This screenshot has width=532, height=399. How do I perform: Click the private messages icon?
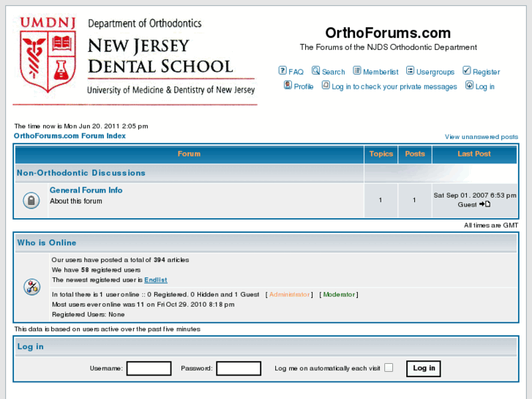(326, 85)
